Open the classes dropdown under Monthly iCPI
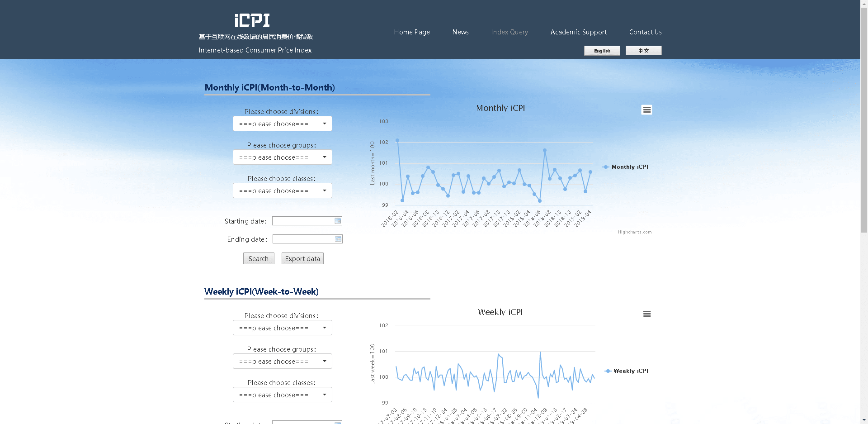The width and height of the screenshot is (868, 424). coord(282,191)
